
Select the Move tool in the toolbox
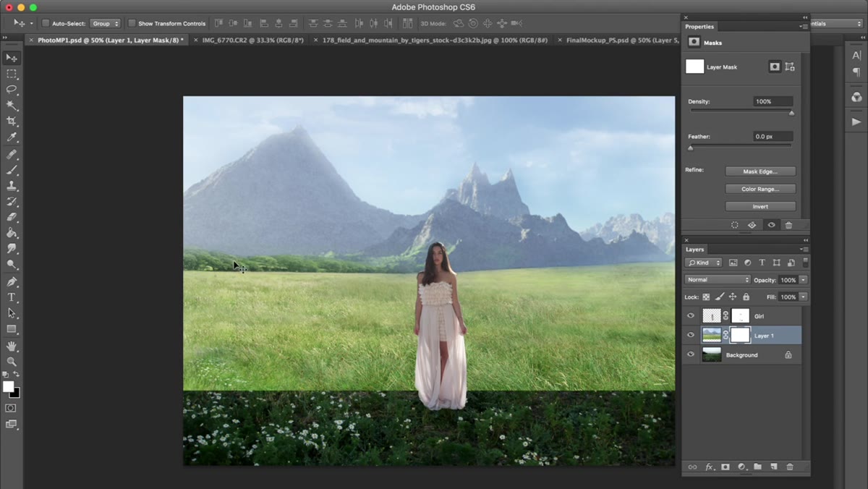tap(12, 58)
